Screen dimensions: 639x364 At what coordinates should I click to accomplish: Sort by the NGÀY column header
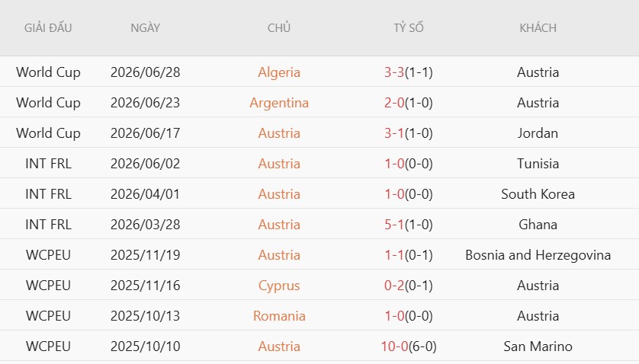tap(146, 27)
